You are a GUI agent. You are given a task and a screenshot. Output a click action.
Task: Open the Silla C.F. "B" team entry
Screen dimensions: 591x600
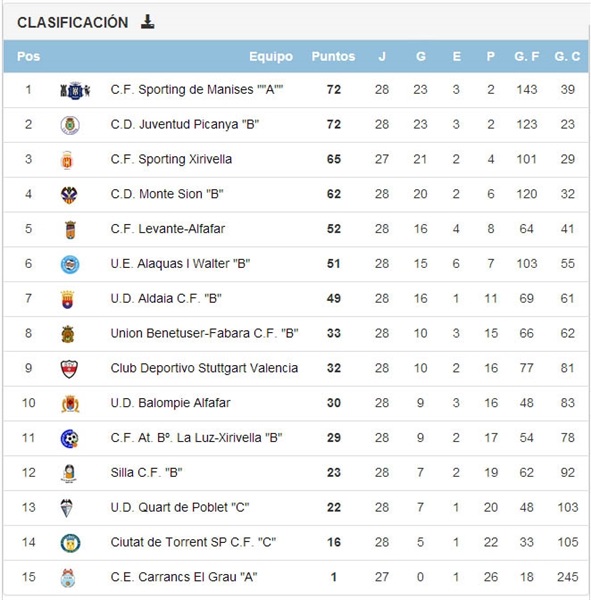[146, 473]
